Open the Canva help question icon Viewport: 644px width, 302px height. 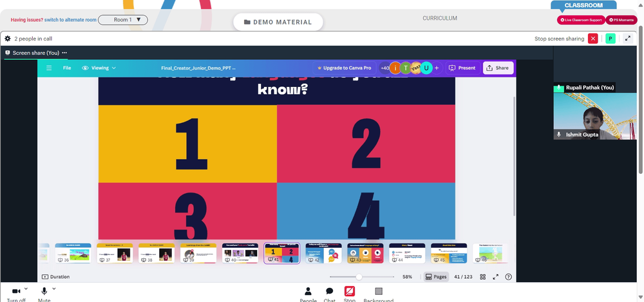coord(509,277)
